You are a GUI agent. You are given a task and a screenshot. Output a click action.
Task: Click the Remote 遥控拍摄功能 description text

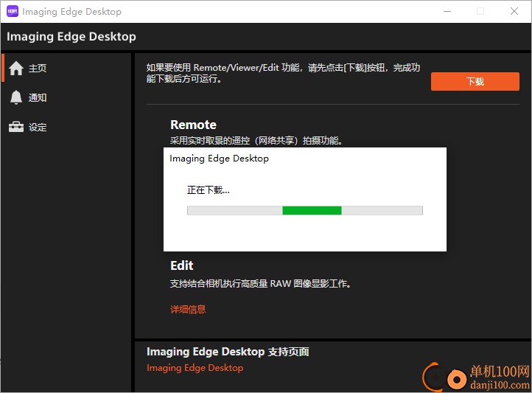256,140
